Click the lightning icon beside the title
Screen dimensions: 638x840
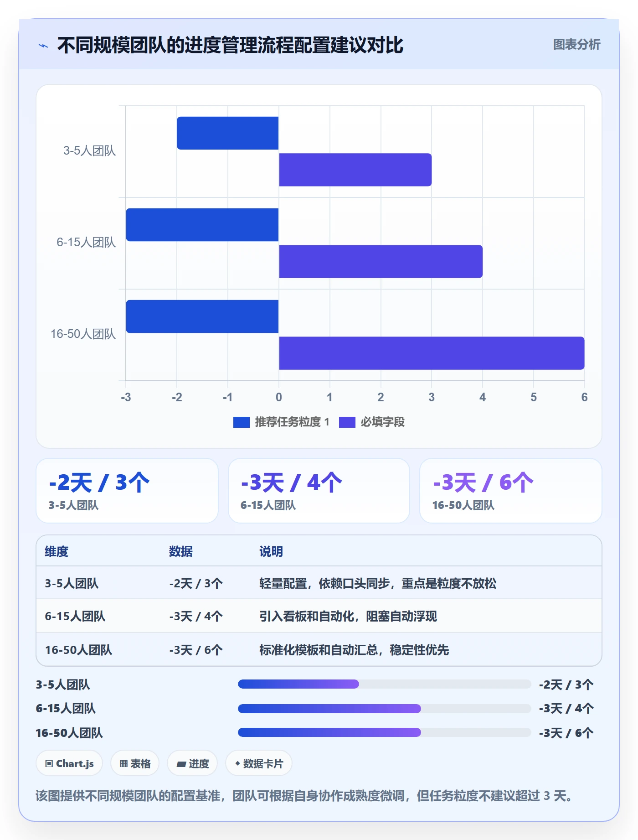tap(43, 46)
